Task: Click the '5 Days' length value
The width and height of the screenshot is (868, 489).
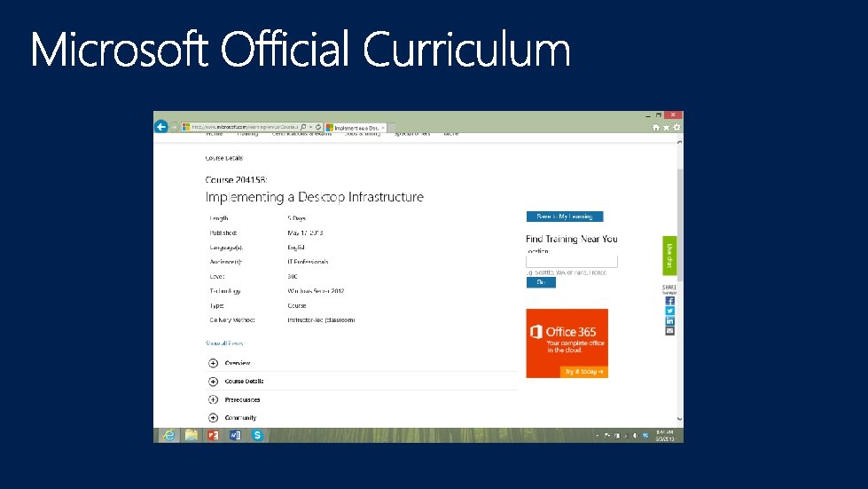Action: tap(297, 218)
